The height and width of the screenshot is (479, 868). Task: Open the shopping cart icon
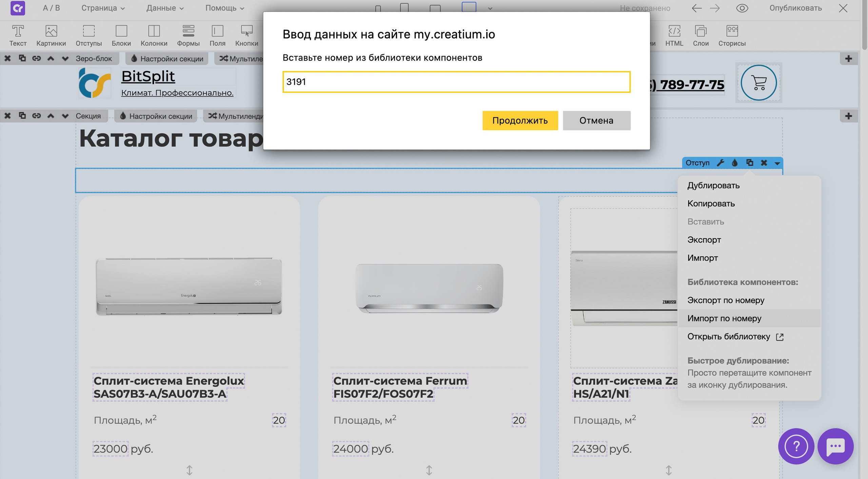pos(759,83)
